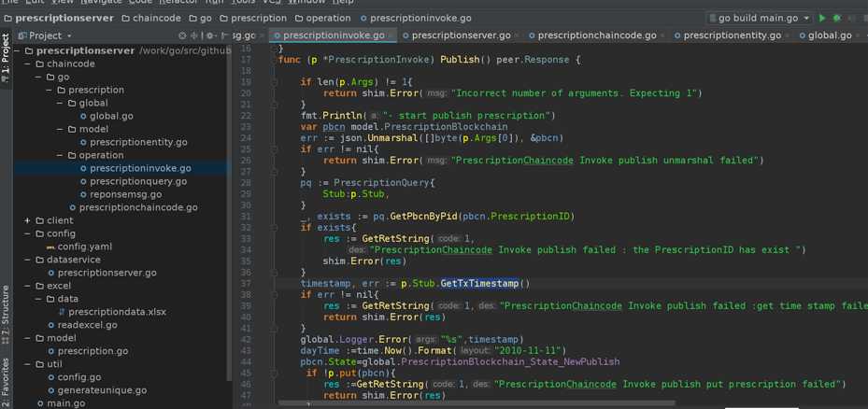Toggle the 7: Structure side tool window button
Viewport: 868px width, 409px height.
6,314
